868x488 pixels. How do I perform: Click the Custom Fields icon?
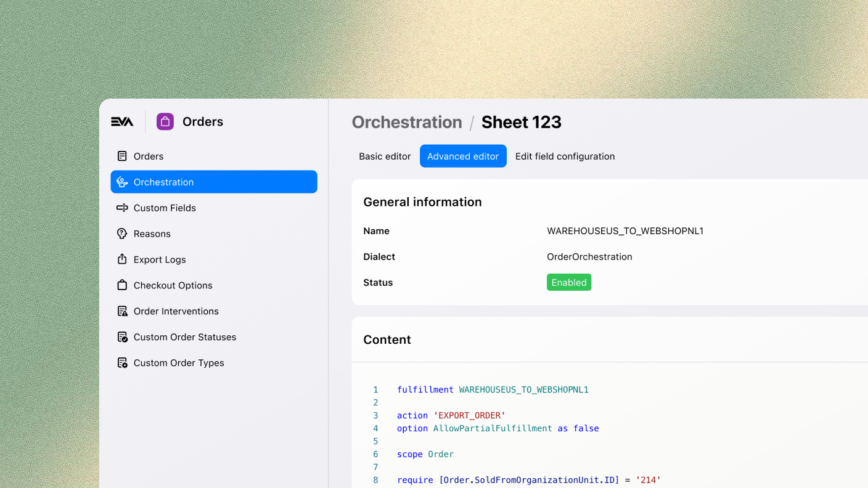[x=122, y=208]
